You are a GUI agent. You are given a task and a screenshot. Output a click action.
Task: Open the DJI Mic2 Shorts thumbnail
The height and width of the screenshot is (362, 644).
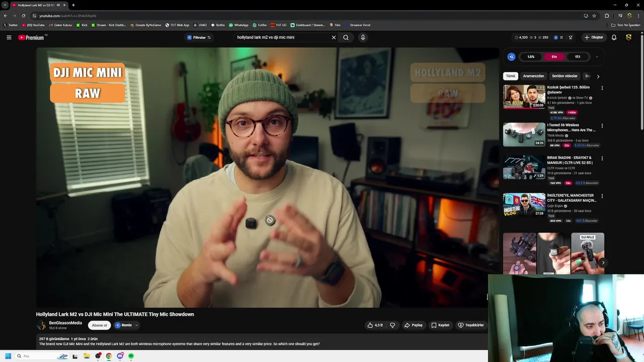[588, 253]
